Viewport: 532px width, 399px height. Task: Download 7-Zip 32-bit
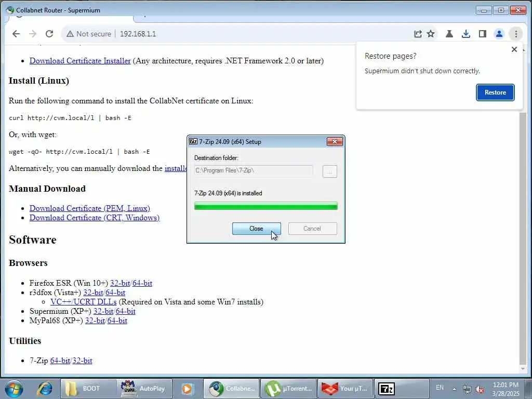(x=82, y=361)
